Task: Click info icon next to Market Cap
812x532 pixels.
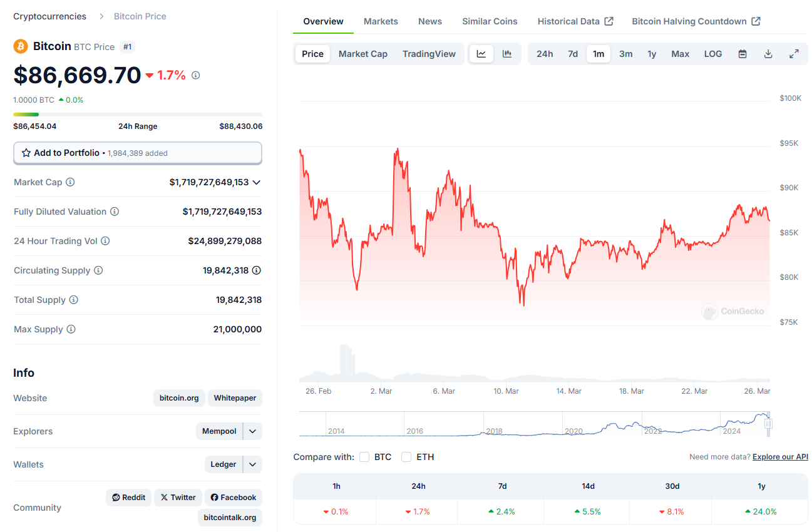Action: (x=70, y=182)
